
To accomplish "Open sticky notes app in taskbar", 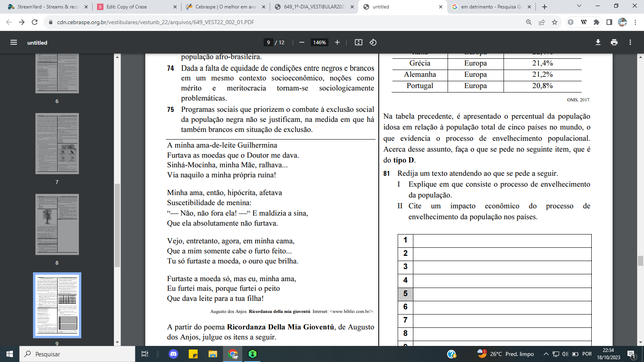I will [x=193, y=354].
